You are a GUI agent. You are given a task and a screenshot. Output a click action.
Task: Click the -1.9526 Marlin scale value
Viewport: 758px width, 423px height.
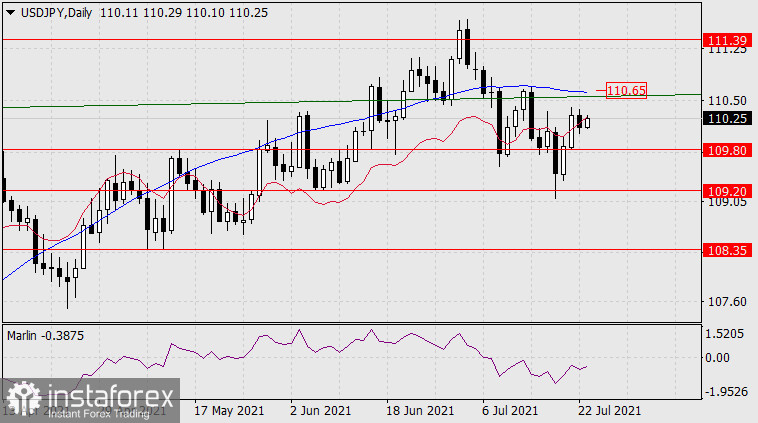pyautogui.click(x=725, y=391)
